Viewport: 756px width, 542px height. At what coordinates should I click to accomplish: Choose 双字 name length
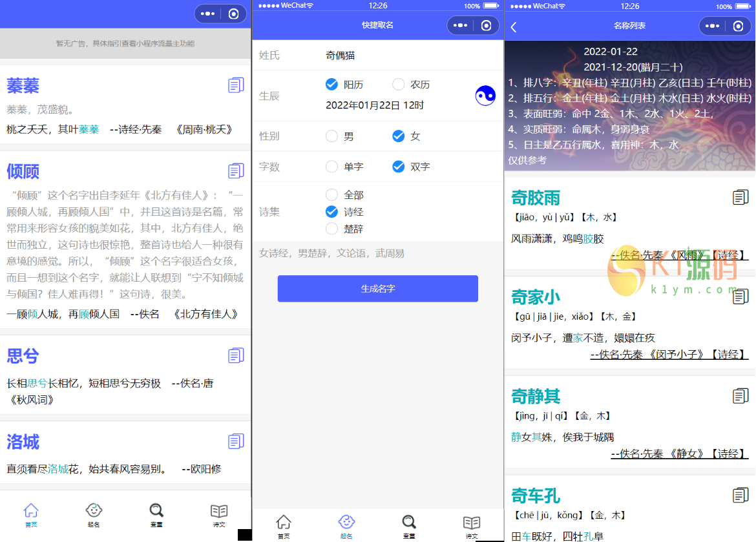(411, 167)
